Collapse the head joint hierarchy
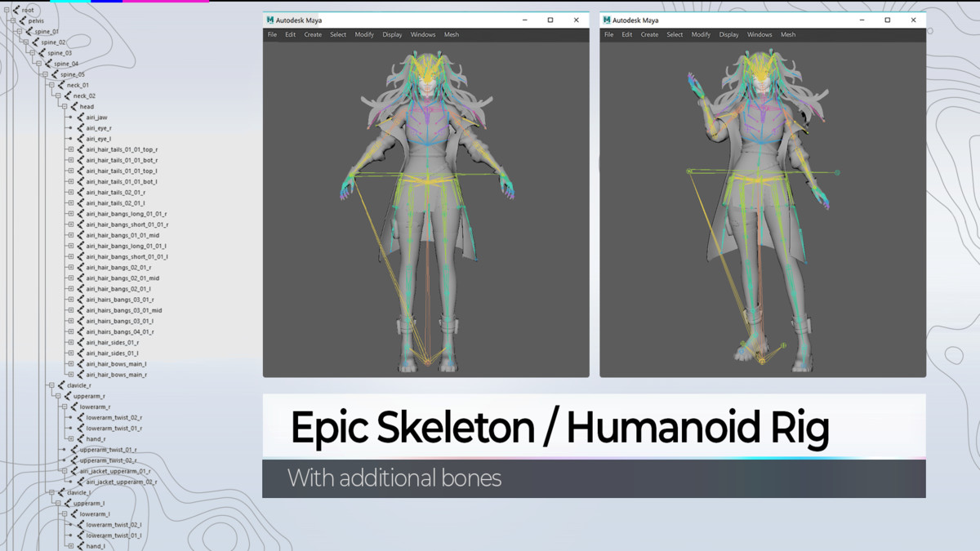Viewport: 980px width, 551px height. (x=64, y=106)
